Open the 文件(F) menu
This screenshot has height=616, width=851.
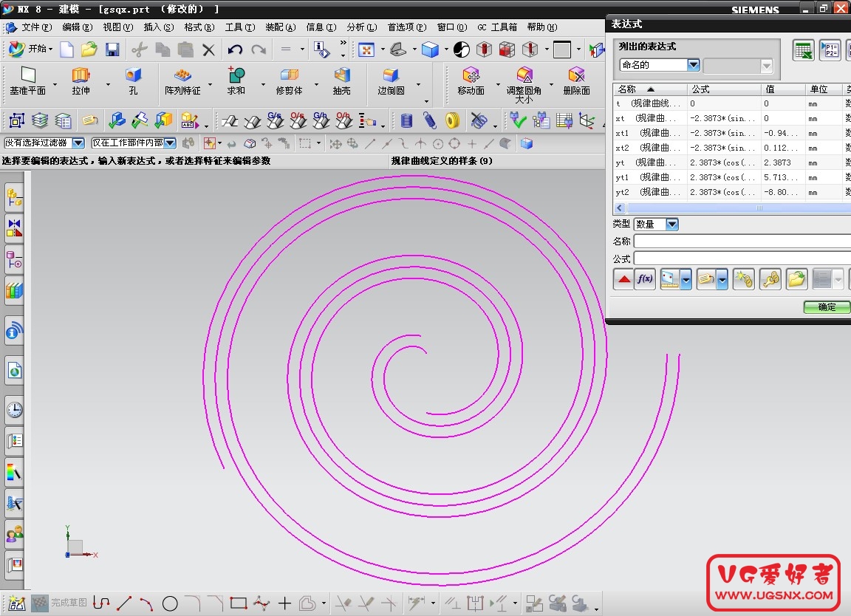pos(36,27)
